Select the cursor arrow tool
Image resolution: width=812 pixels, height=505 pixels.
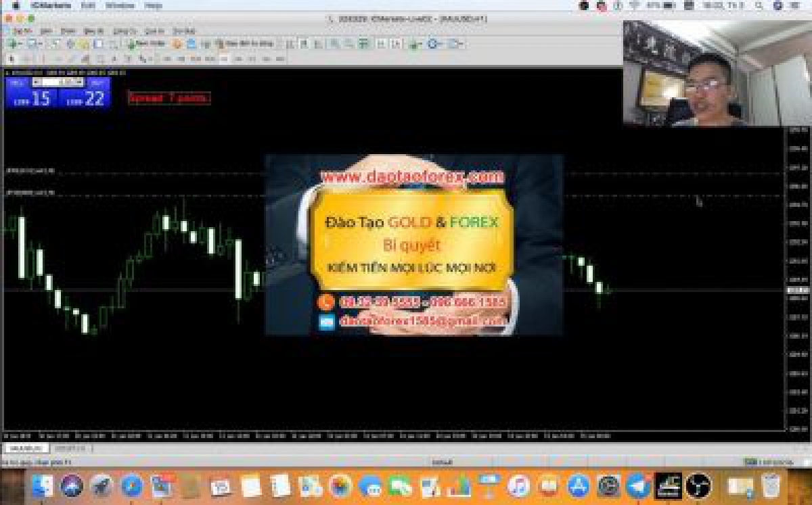click(x=12, y=59)
